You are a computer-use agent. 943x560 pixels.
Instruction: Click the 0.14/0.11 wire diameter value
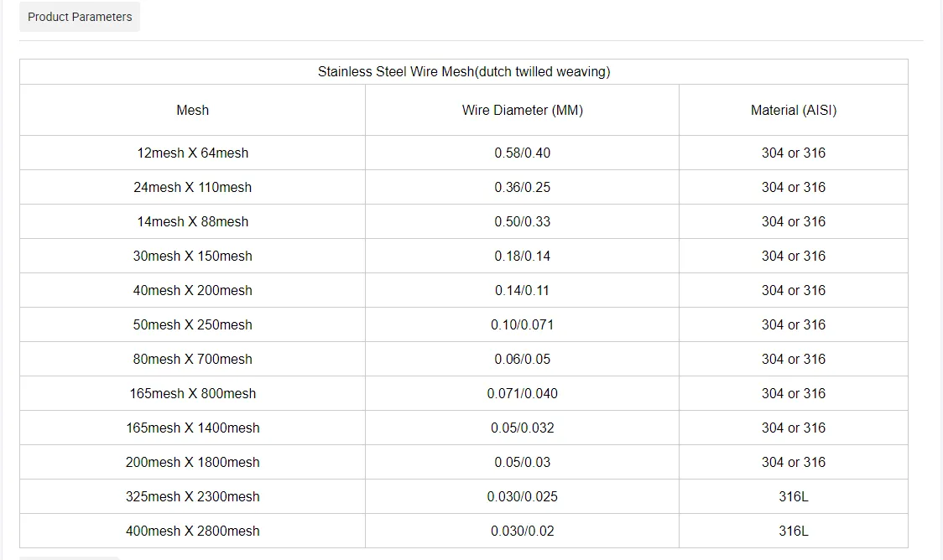point(522,290)
